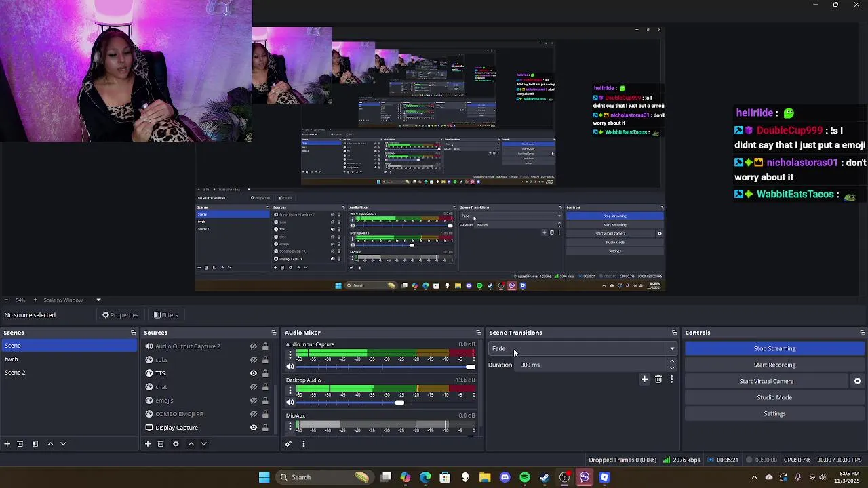Zoom out preview with minus icon
Screen dimensions: 868x488
(6, 300)
